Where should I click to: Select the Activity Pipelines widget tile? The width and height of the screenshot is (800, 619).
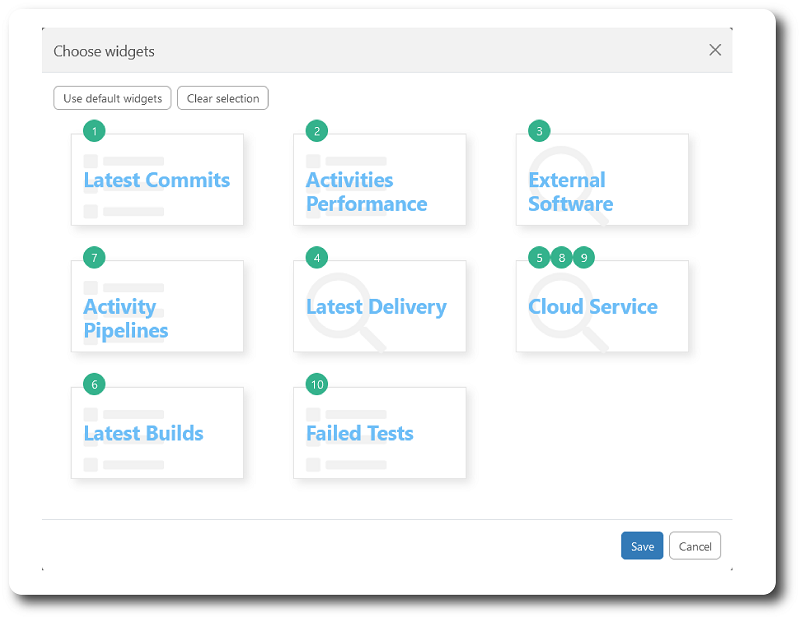click(157, 306)
